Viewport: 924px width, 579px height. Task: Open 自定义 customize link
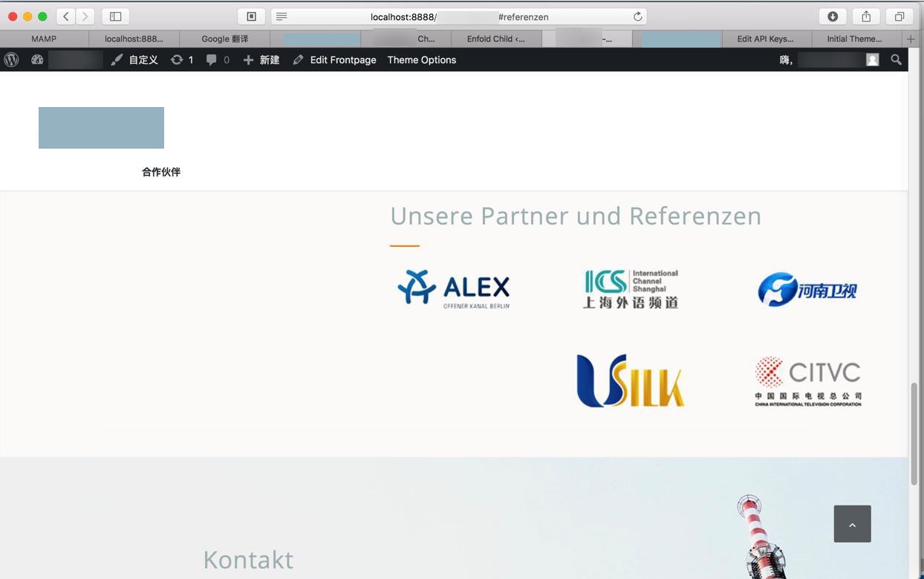tap(134, 59)
